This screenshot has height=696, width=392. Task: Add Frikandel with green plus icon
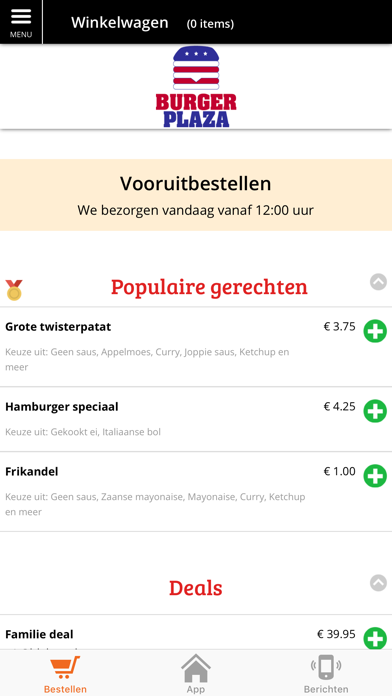(375, 476)
